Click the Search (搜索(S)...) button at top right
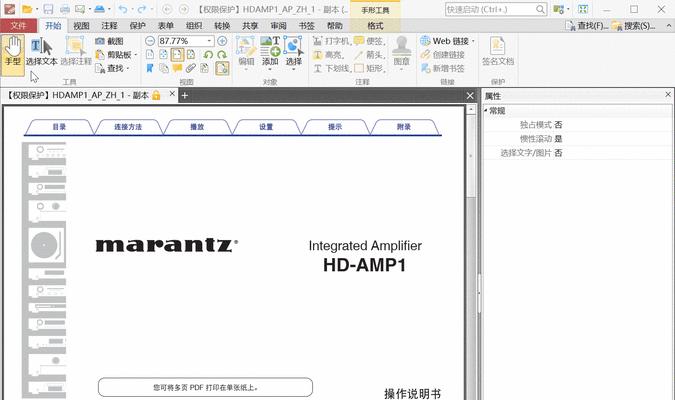Screen dimensions: 675x400 pyautogui.click(x=634, y=26)
